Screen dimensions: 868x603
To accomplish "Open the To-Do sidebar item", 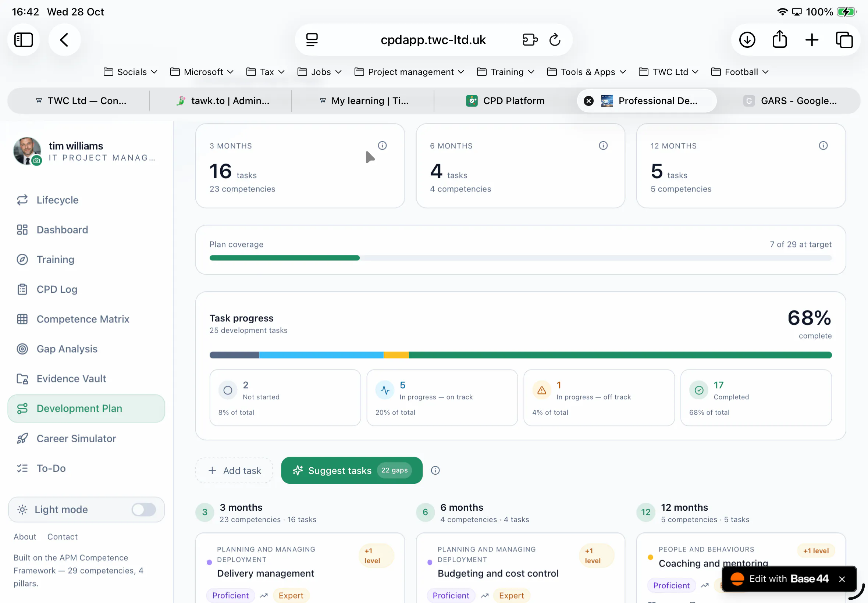I will click(86, 468).
